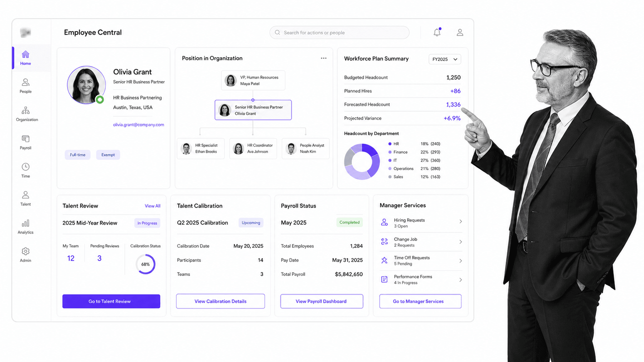Click the In Progress status badge
This screenshot has height=362, width=644.
tap(147, 223)
